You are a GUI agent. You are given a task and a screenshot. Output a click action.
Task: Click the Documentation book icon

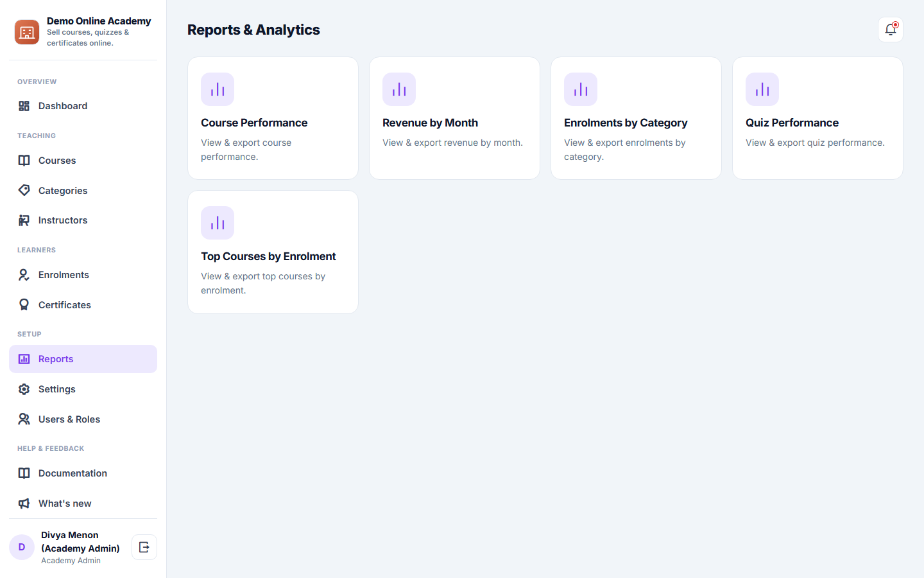coord(24,473)
